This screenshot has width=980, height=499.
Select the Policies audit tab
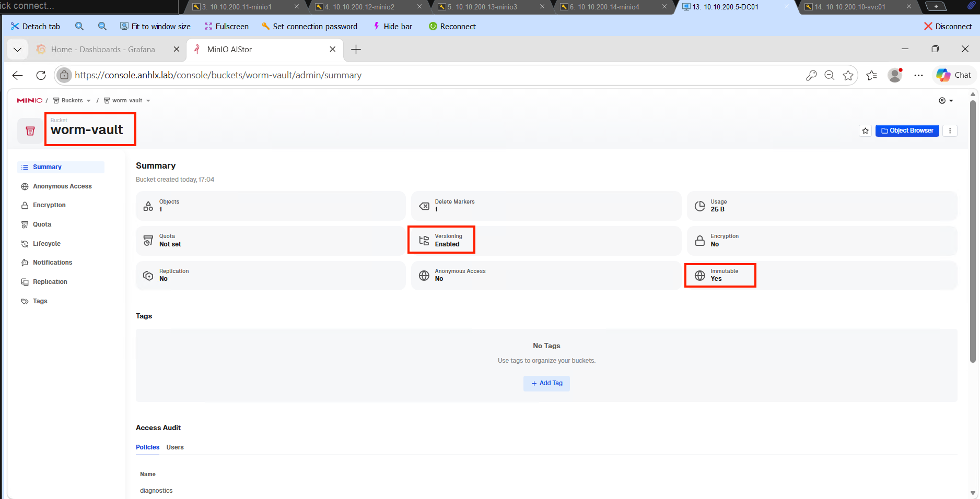point(147,447)
